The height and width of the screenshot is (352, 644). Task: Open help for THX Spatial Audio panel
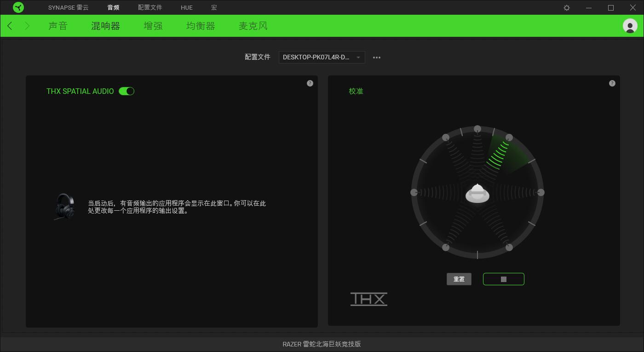(x=310, y=83)
